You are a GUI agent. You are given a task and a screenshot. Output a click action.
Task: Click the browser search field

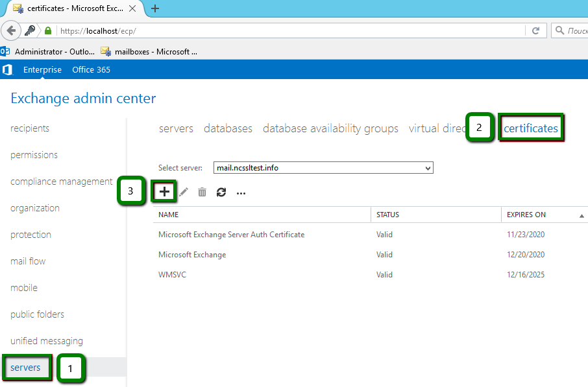coord(570,30)
